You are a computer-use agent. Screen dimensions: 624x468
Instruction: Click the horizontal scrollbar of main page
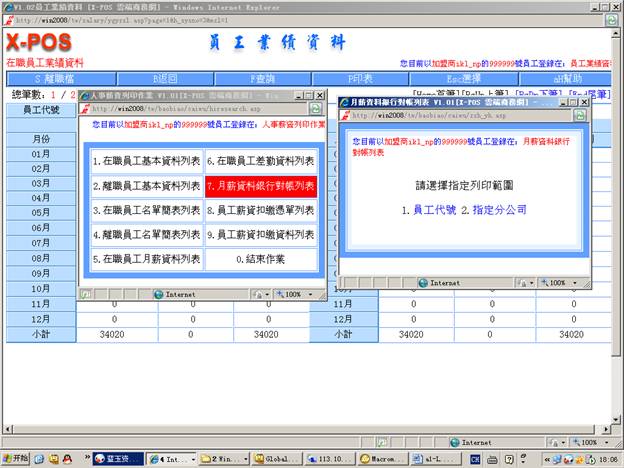pos(300,425)
